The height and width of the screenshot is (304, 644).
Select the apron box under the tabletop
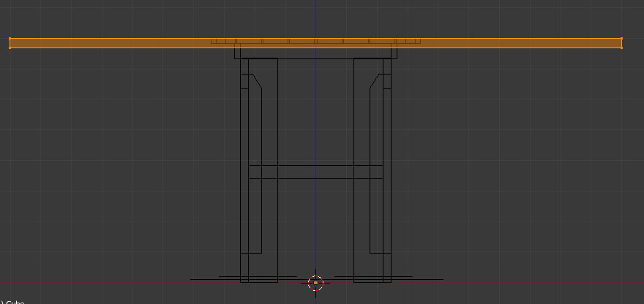315,53
